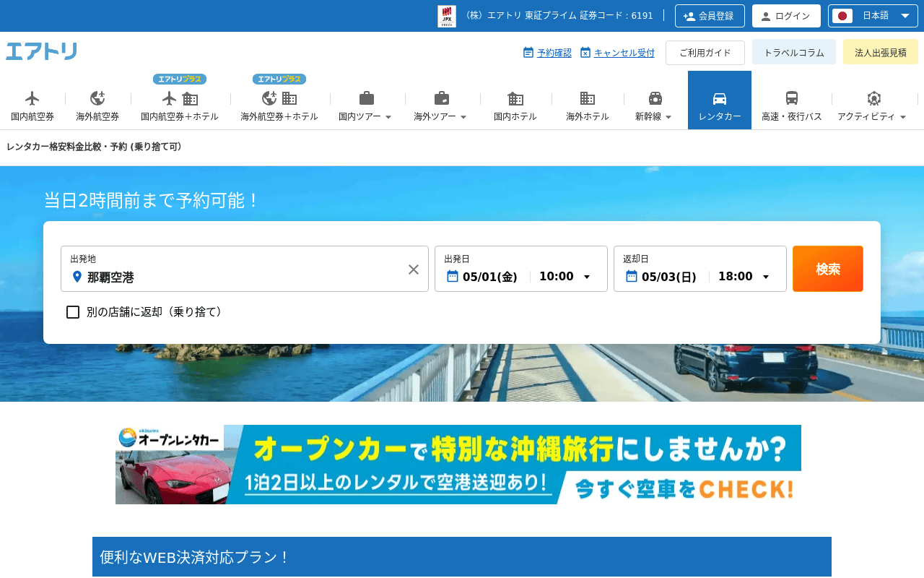Open the キャンセル受付 link
The width and height of the screenshot is (924, 578).
click(624, 53)
